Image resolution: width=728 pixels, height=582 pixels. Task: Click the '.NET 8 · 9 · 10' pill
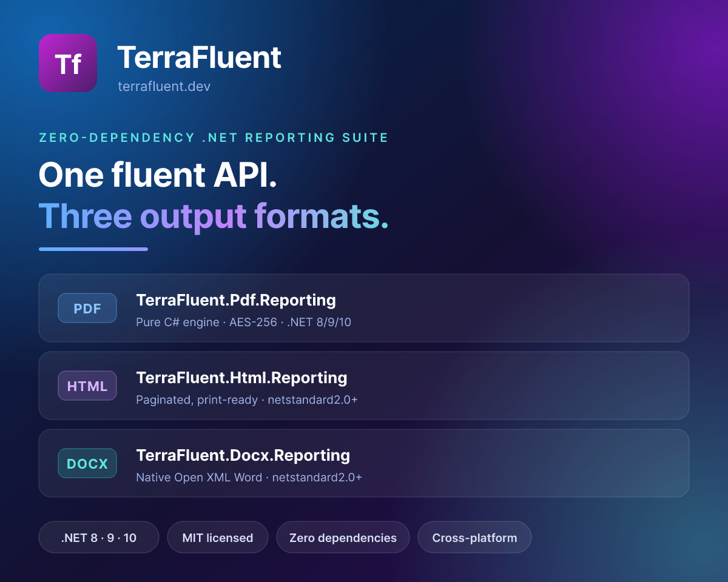[x=99, y=537]
